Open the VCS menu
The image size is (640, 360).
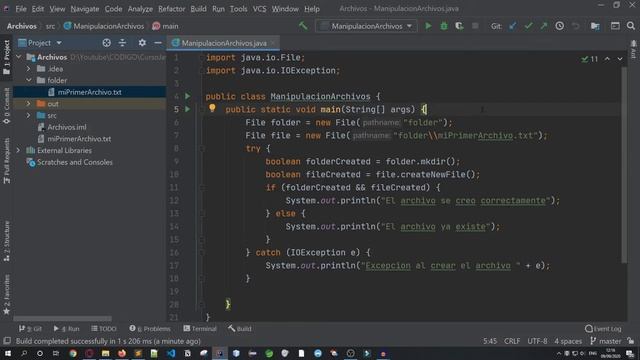coord(259,9)
